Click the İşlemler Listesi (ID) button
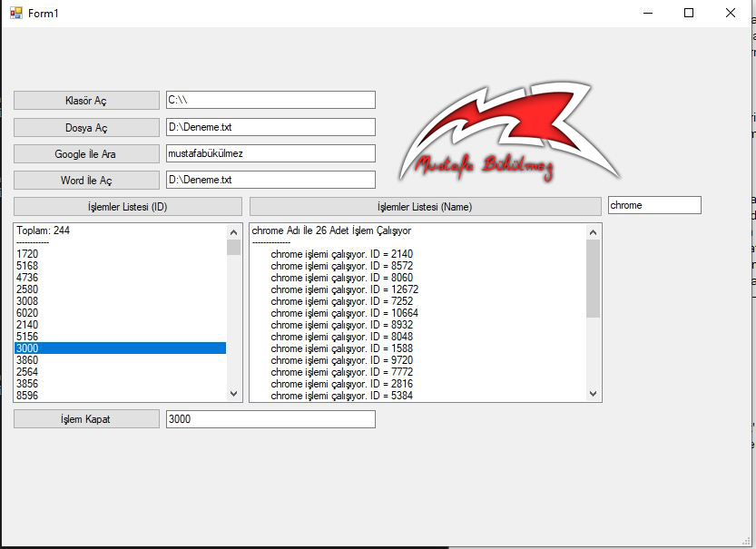Viewport: 756px width, 549px height. pyautogui.click(x=128, y=206)
